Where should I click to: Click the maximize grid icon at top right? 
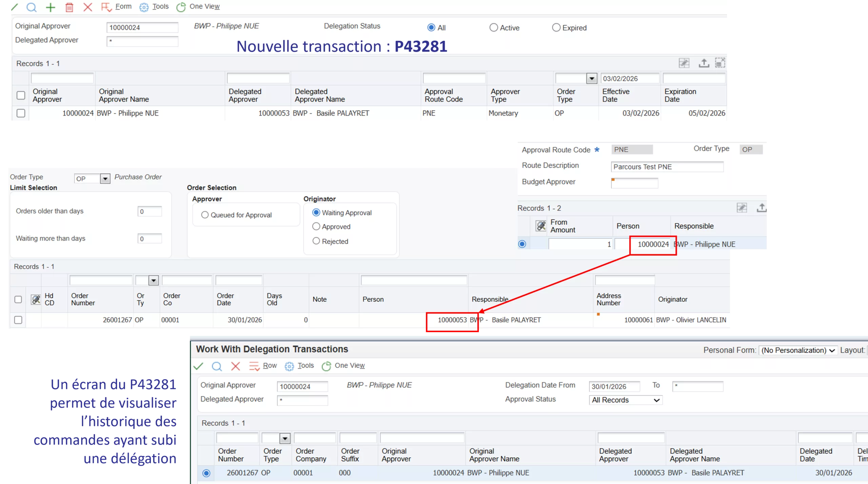(x=720, y=63)
